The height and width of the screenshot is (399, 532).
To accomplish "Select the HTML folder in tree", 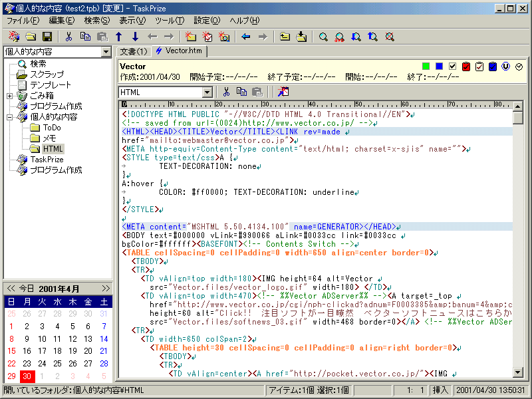I will (x=53, y=149).
